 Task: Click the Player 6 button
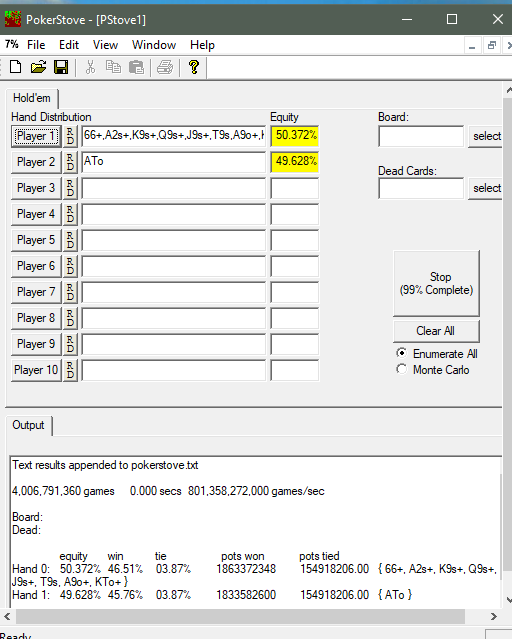[36, 267]
